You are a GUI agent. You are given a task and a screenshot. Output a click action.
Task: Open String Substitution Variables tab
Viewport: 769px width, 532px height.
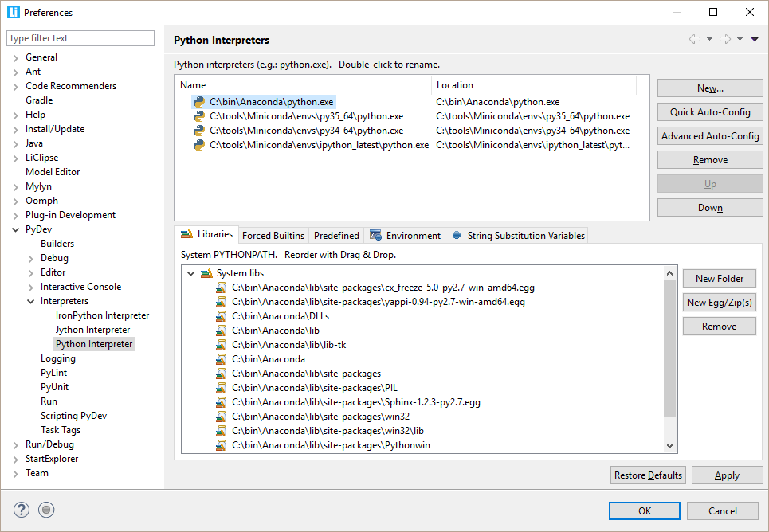point(518,236)
